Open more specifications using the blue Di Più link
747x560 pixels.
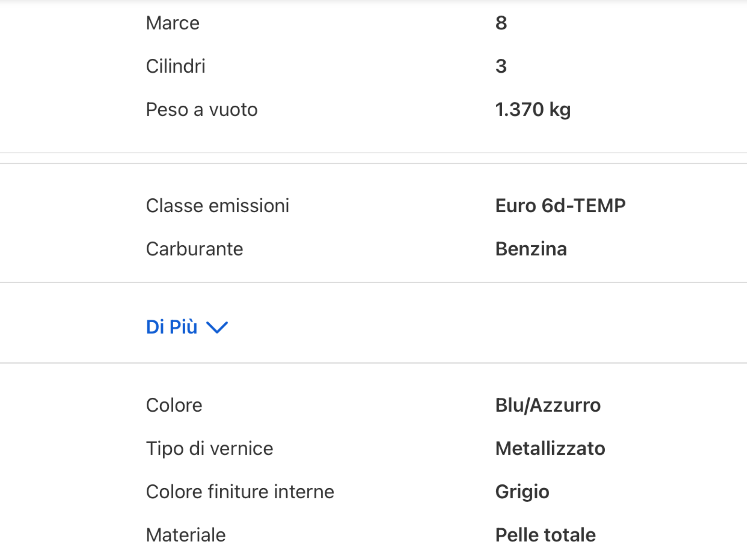tap(171, 327)
